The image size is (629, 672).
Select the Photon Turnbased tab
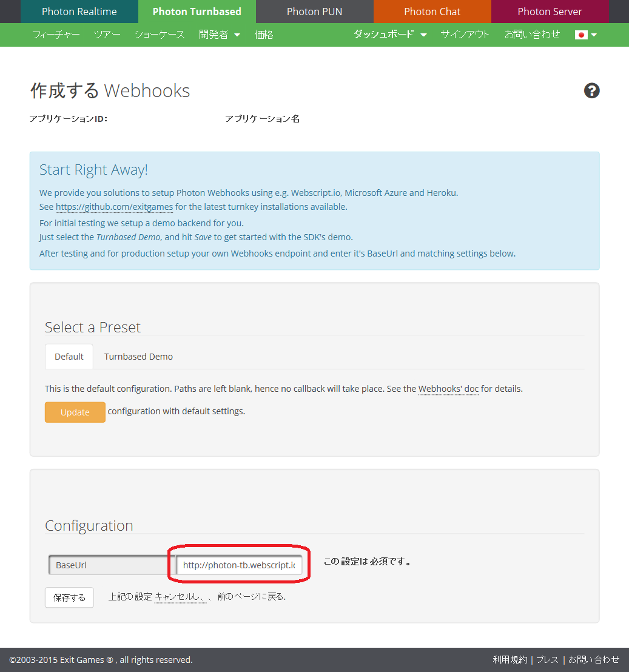[x=197, y=12]
